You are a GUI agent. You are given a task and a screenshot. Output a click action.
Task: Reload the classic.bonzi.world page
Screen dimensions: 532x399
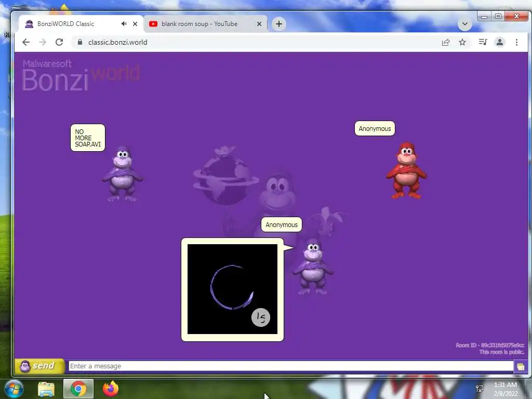click(59, 42)
